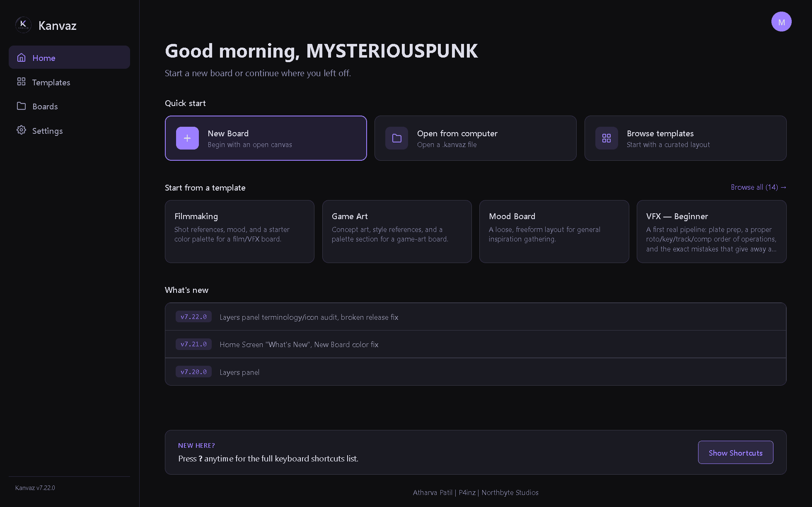Open the VFX — Beginner template card

(x=711, y=232)
